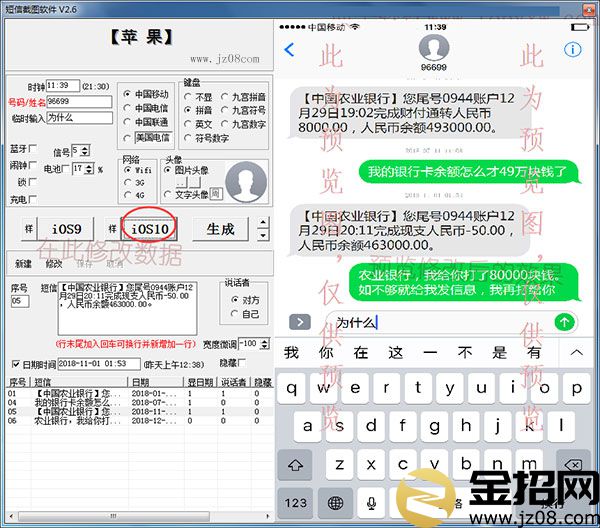Adjust the 宽度微调 spinner

click(x=264, y=344)
